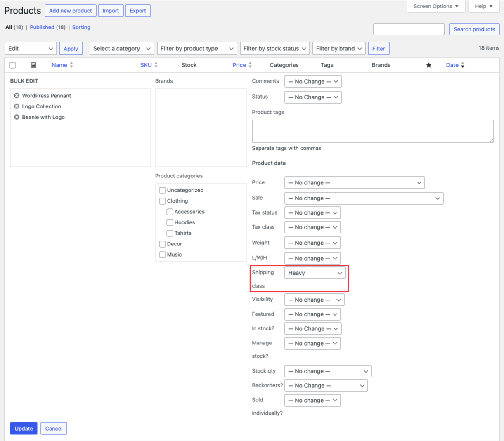504x441 pixels.
Task: Check the Clothing category checkbox
Action: 162,201
